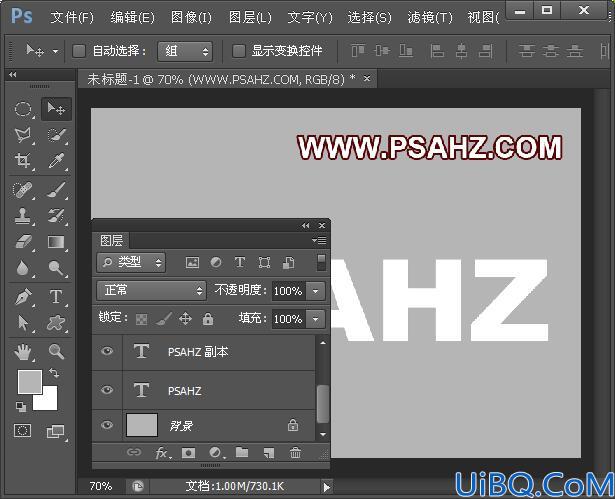The image size is (615, 499).
Task: Open the 填充 fill dropdown arrow
Action: click(316, 319)
